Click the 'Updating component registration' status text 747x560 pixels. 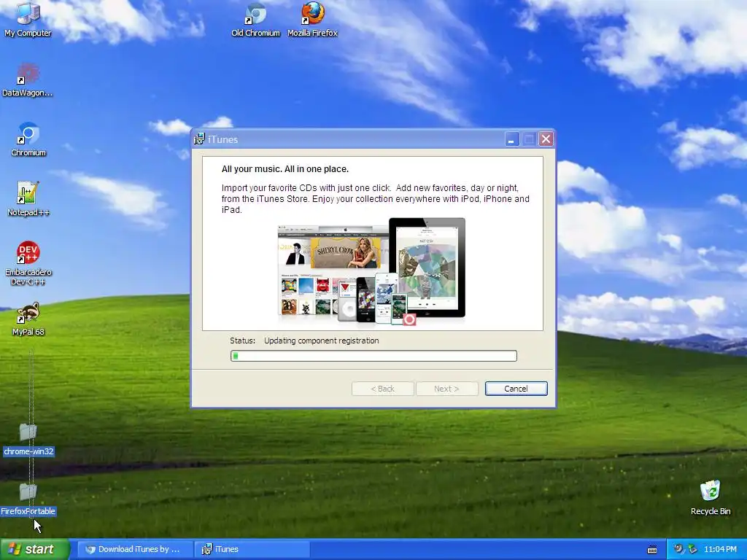pyautogui.click(x=322, y=341)
